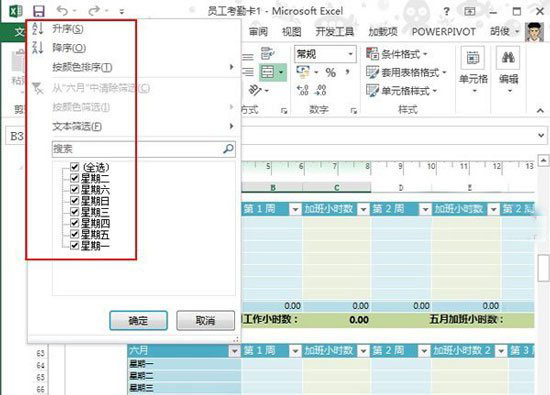This screenshot has height=395, width=550.
Task: Uncheck the 星期三 checkbox
Action: 74,211
